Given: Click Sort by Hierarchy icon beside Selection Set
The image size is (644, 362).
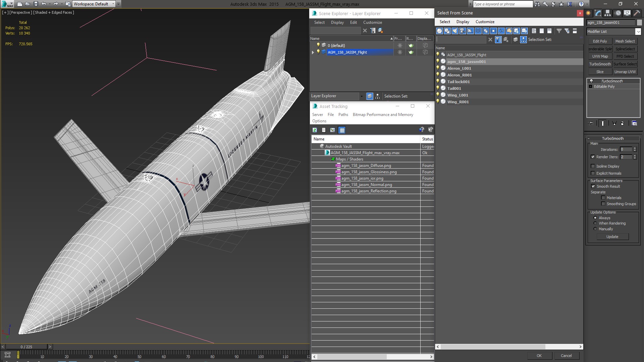Looking at the screenshot, I should 523,40.
